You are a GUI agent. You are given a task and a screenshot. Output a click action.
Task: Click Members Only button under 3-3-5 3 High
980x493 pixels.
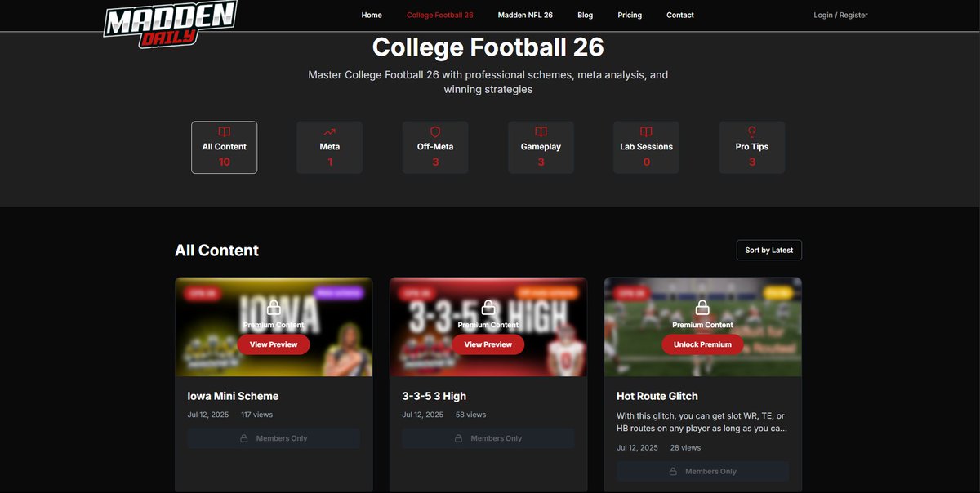point(488,438)
